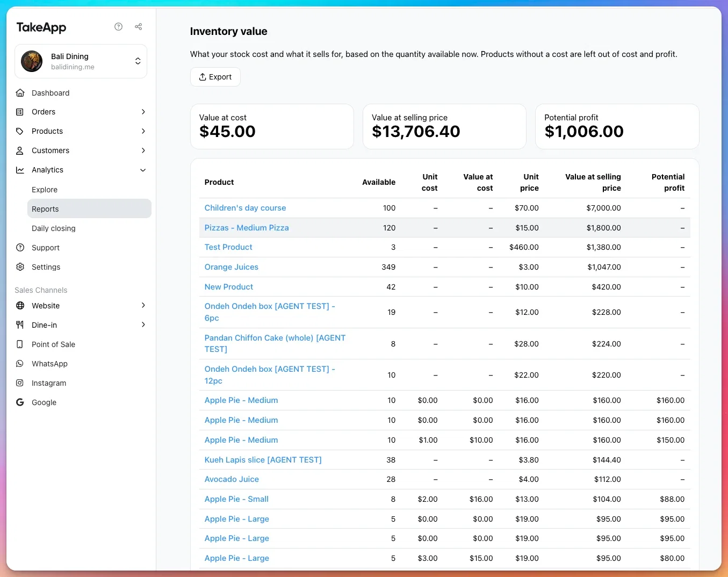
Task: Click the $13,706.40 selling price value
Action: pyautogui.click(x=416, y=132)
